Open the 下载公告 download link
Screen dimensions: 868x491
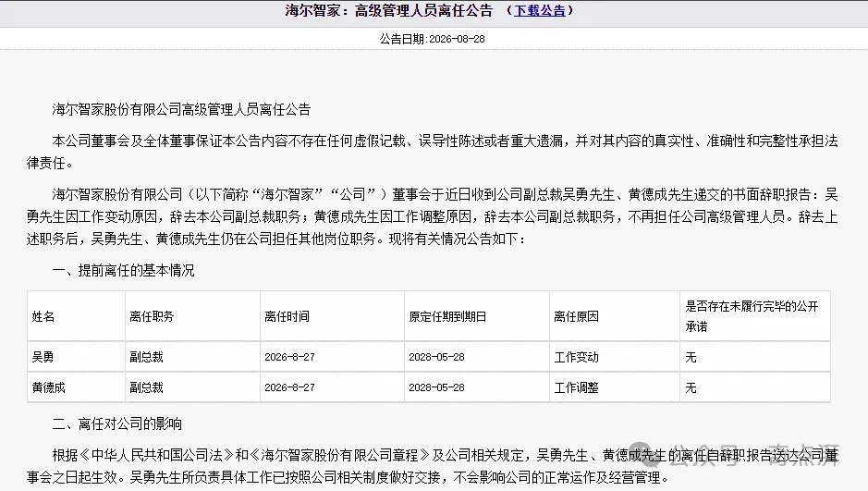click(x=540, y=10)
